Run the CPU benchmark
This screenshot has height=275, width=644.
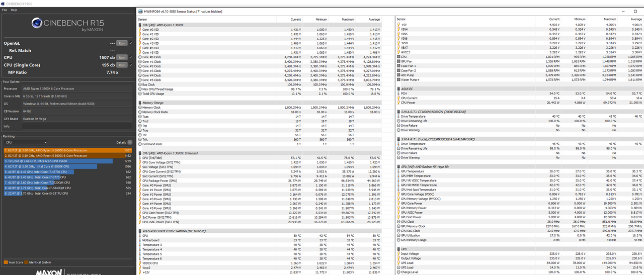[121, 58]
